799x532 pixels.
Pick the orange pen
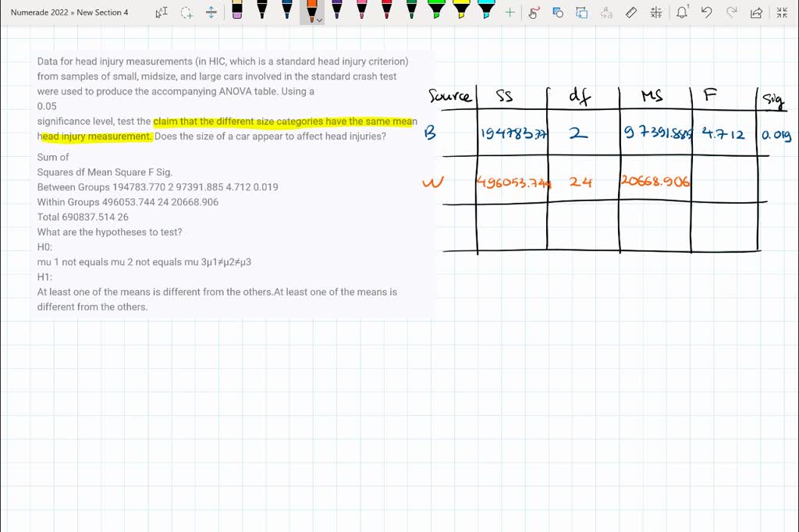coord(311,11)
